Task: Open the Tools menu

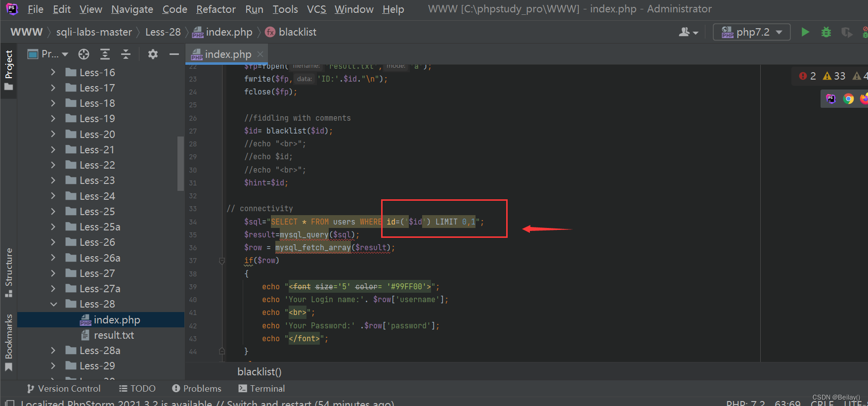Action: (x=285, y=9)
